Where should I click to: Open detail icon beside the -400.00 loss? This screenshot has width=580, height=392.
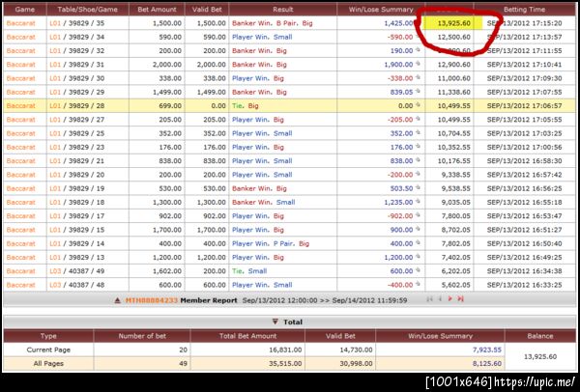tap(418, 284)
